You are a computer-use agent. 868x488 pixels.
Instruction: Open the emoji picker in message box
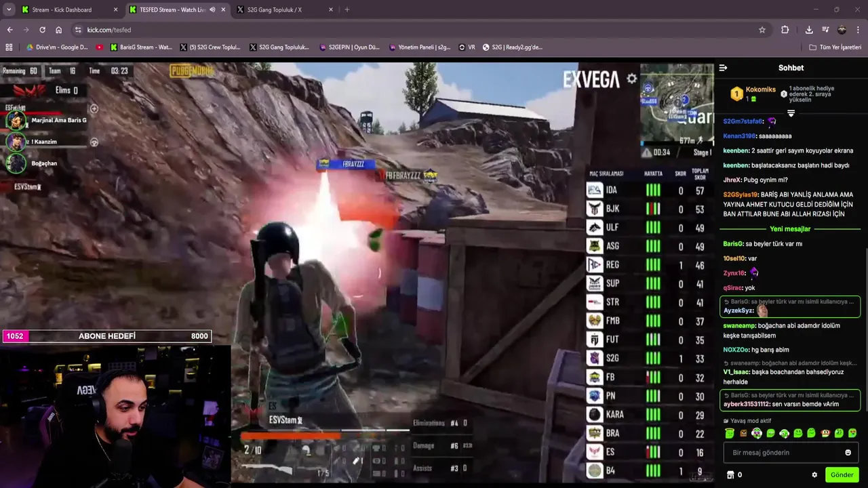(x=848, y=453)
